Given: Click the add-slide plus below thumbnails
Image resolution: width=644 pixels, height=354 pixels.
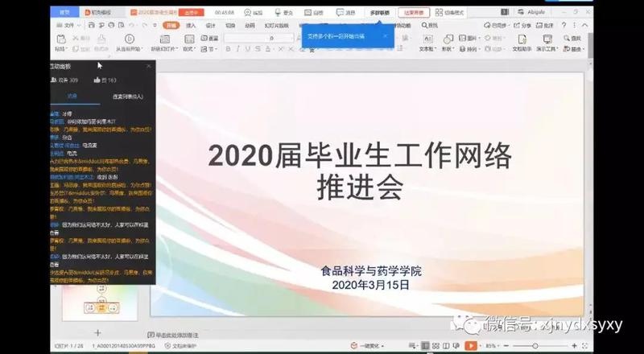Looking at the screenshot, I should pos(97,332).
